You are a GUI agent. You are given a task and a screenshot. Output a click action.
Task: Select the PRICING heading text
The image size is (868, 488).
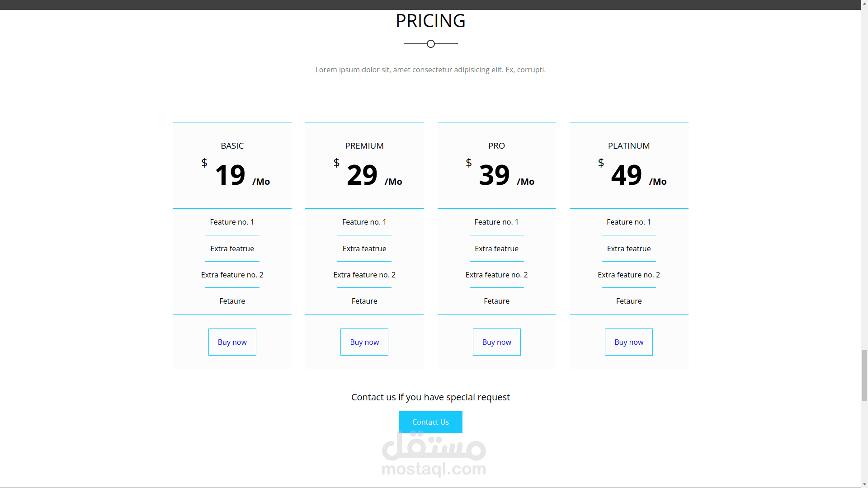[430, 21]
